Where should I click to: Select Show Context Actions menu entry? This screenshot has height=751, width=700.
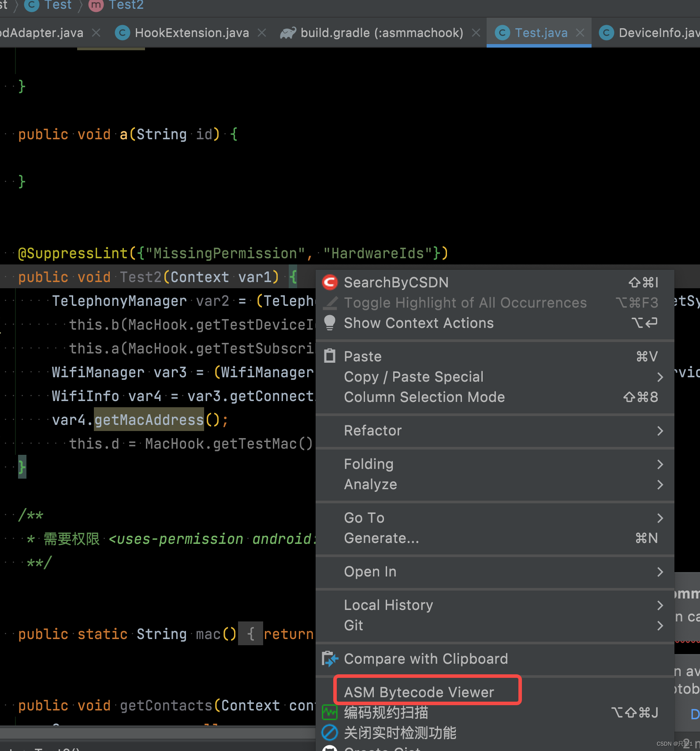(x=495, y=323)
